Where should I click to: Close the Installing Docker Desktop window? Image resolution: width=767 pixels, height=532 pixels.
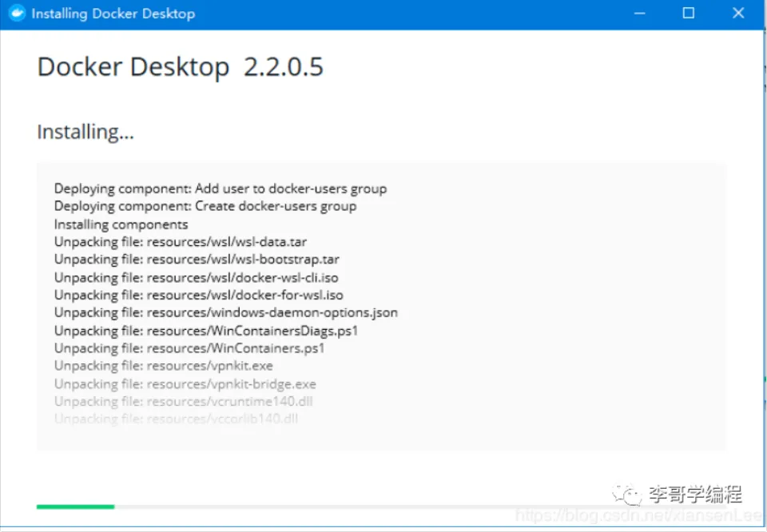pyautogui.click(x=738, y=14)
